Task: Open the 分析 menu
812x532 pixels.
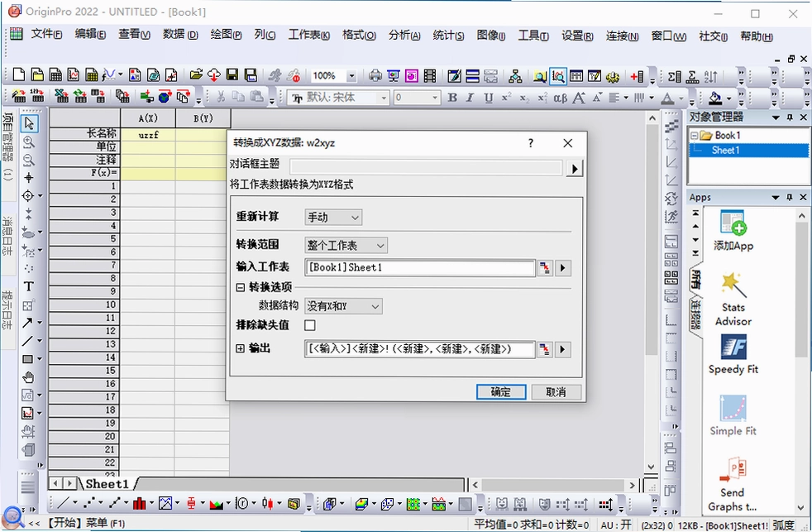Action: pyautogui.click(x=404, y=35)
